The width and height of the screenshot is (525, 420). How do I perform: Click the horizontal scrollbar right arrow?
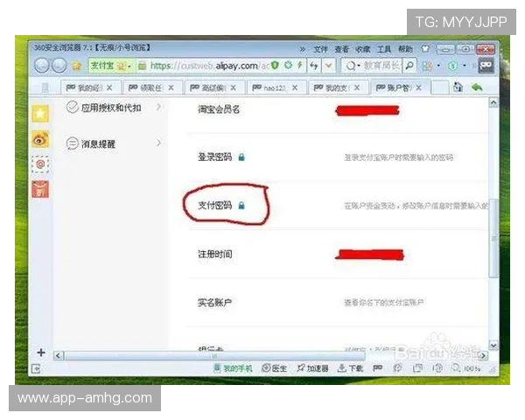483,356
